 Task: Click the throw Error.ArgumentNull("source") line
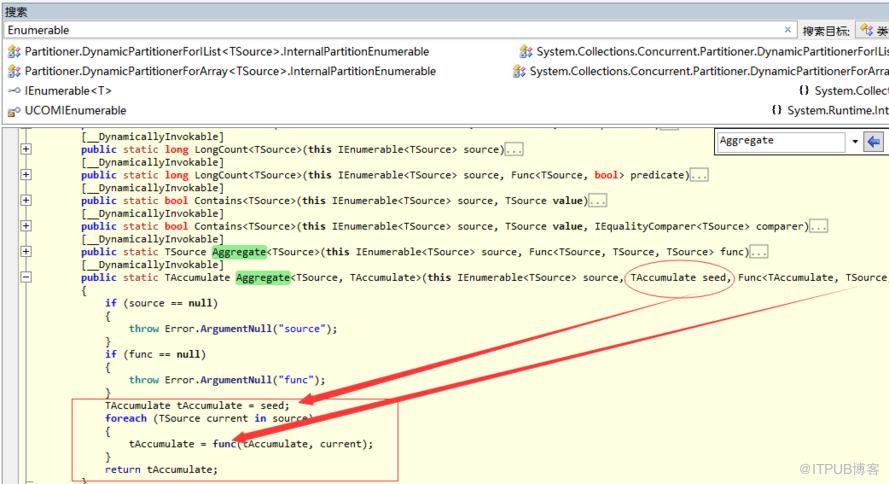[x=232, y=329]
